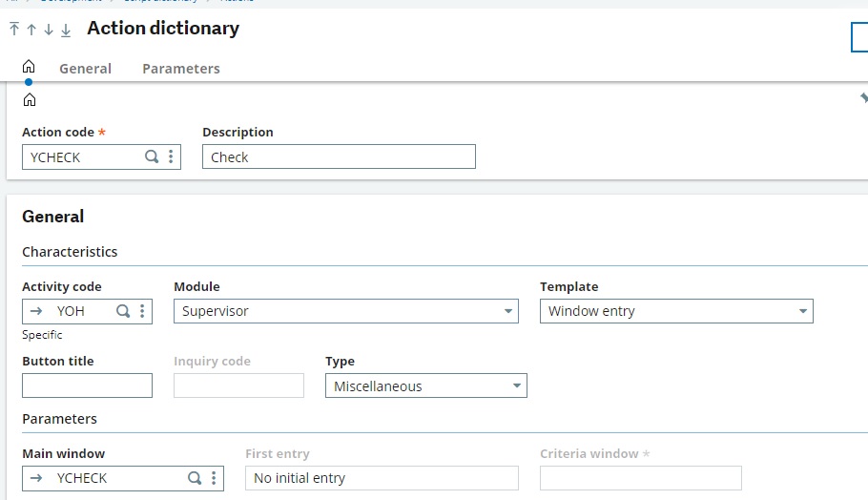Search Action code with magnifier icon
This screenshot has height=500, width=868.
tap(151, 156)
